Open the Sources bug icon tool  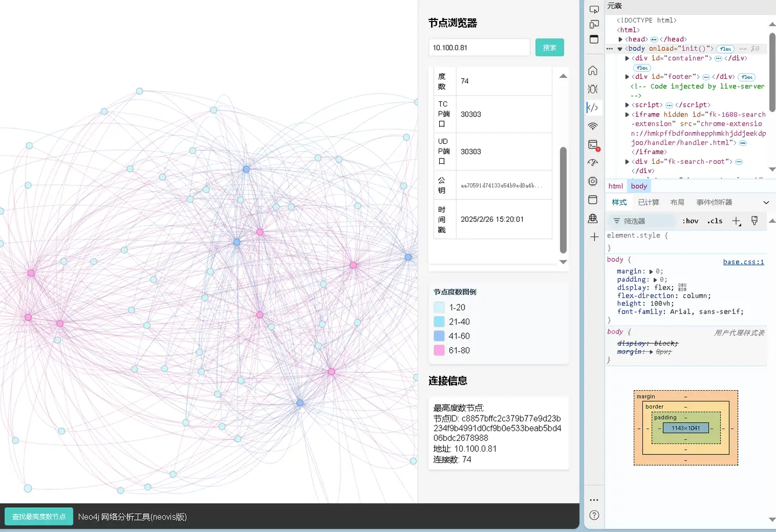point(593,89)
